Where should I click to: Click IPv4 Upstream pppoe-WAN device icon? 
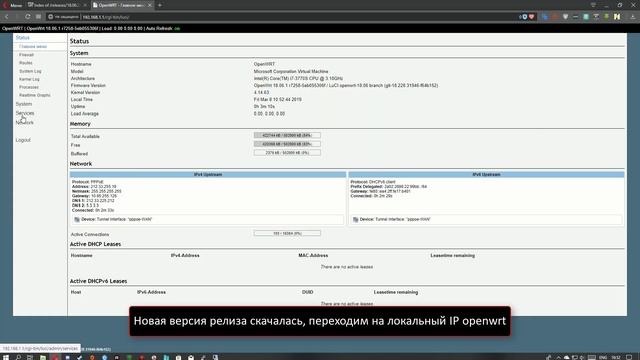(77, 219)
